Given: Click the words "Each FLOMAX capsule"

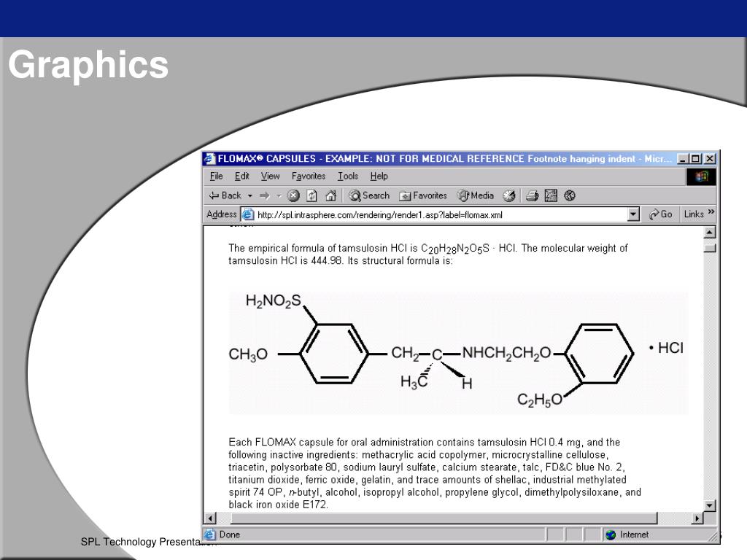Looking at the screenshot, I should click(281, 443).
